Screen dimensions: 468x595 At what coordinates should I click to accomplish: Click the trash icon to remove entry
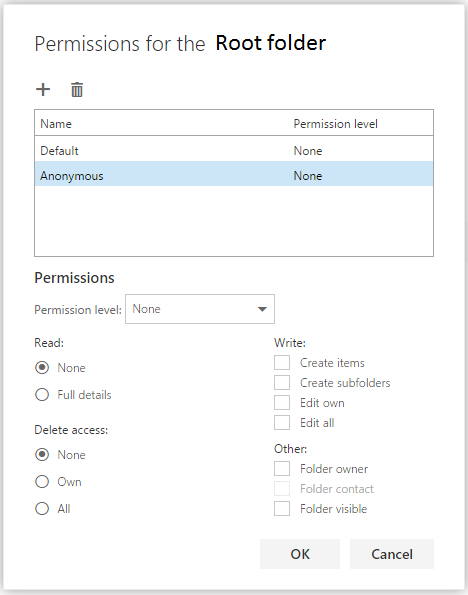(77, 90)
